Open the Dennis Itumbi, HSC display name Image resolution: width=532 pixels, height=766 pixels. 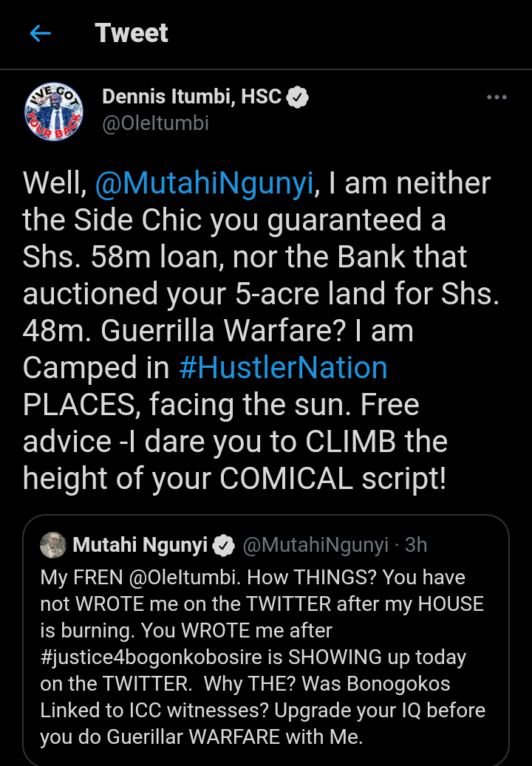[191, 97]
